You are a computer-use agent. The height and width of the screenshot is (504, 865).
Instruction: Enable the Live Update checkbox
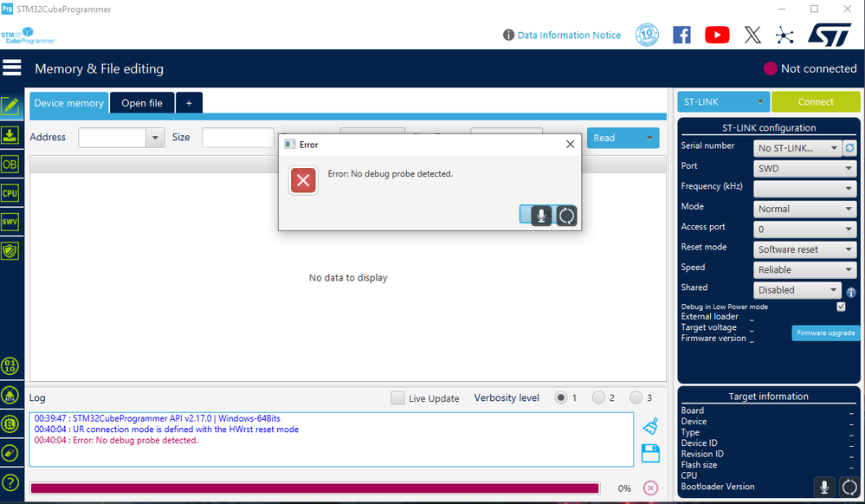397,397
